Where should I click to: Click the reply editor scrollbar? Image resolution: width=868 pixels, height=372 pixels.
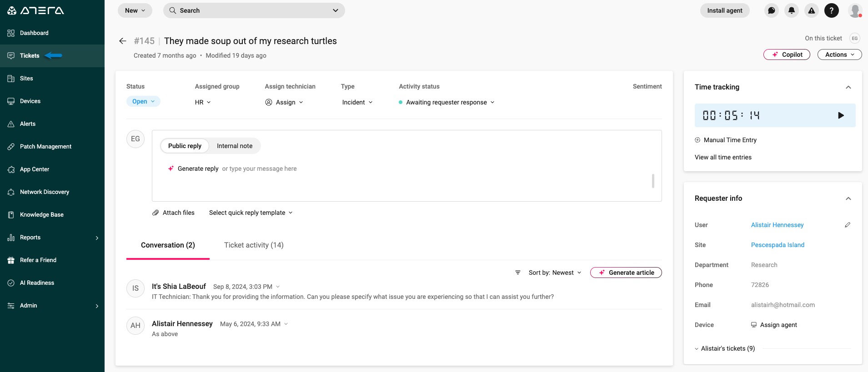tap(653, 181)
